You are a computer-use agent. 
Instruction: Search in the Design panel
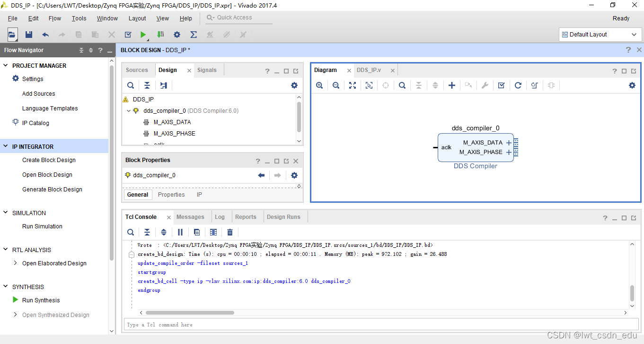(131, 85)
